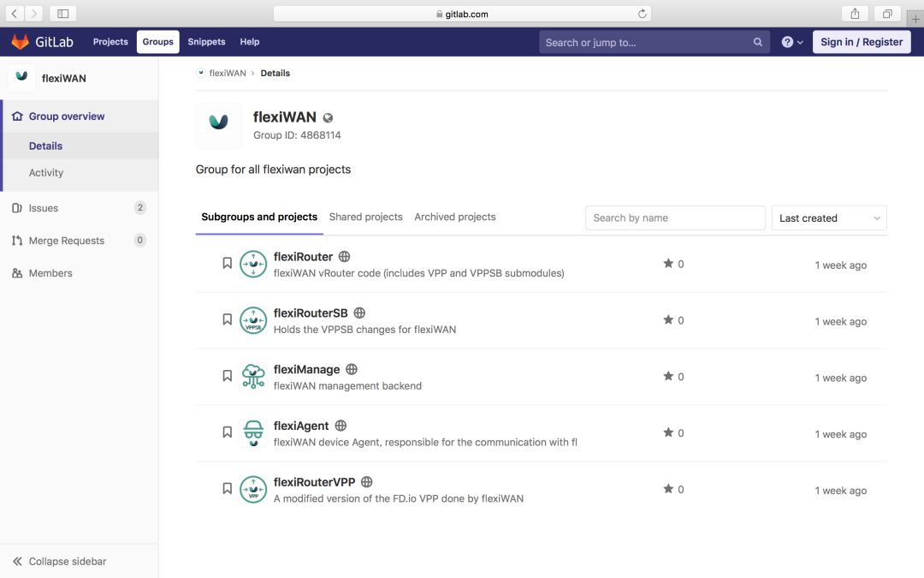Screen dimensions: 924x578
Task: Open Snippets in the top navbar
Action: click(x=206, y=42)
